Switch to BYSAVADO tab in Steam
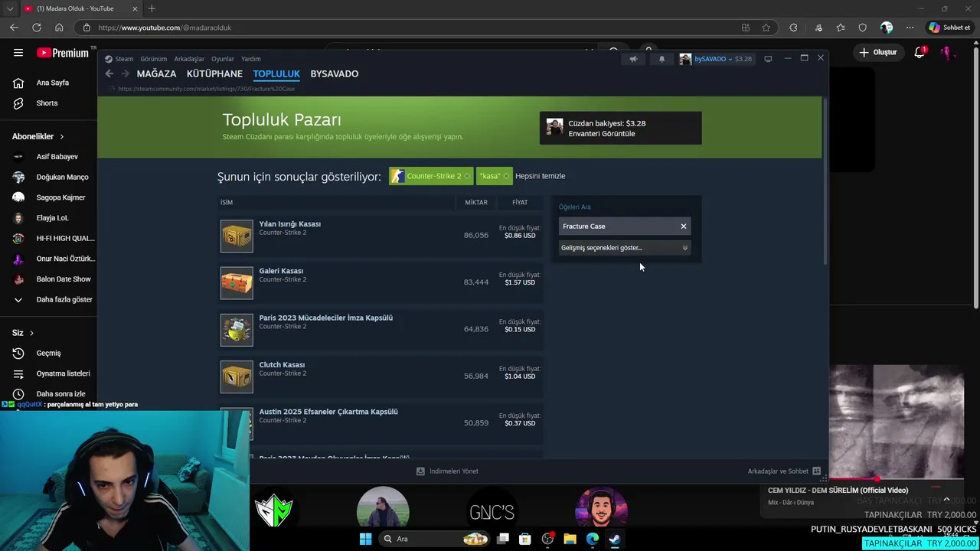 point(334,73)
